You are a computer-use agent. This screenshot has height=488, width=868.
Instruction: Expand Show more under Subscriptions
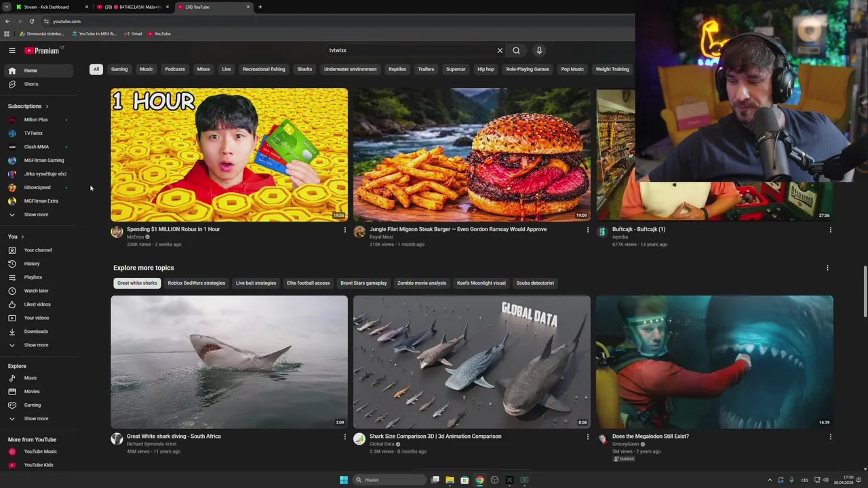39,215
